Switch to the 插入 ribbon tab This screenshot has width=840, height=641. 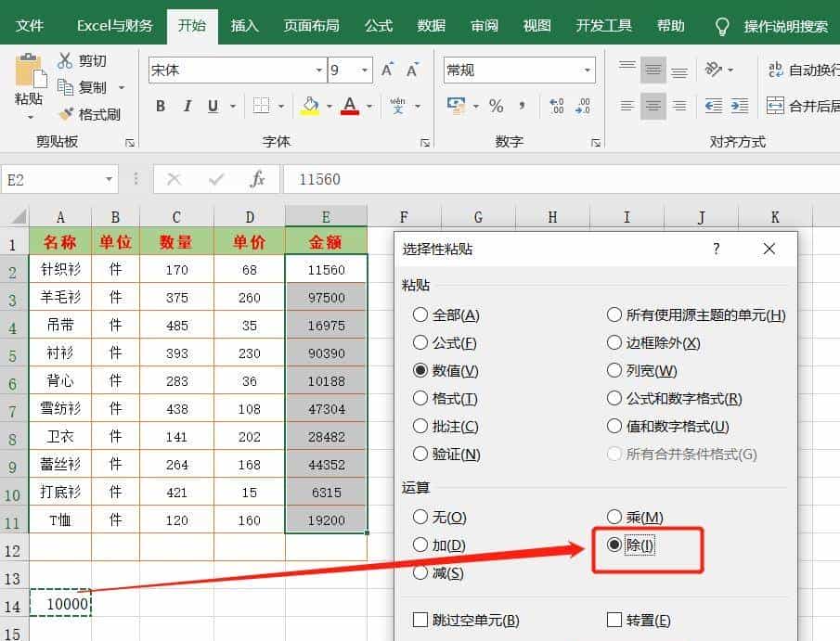pos(243,25)
